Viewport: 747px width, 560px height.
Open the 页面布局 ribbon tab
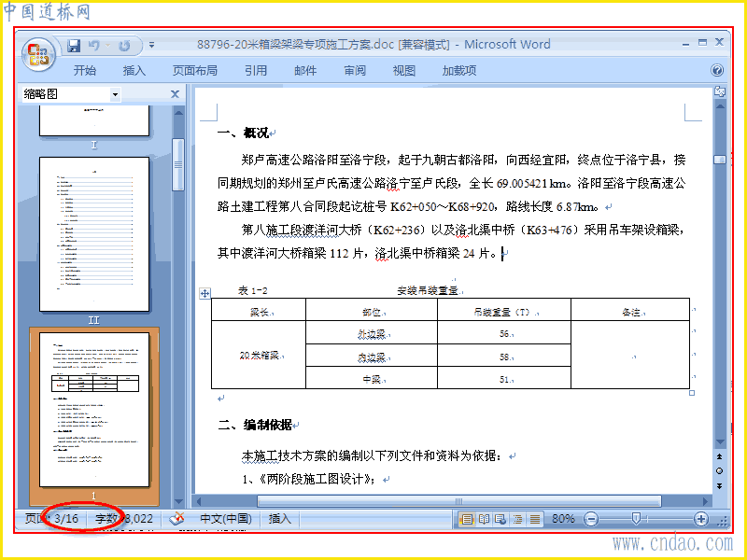195,71
